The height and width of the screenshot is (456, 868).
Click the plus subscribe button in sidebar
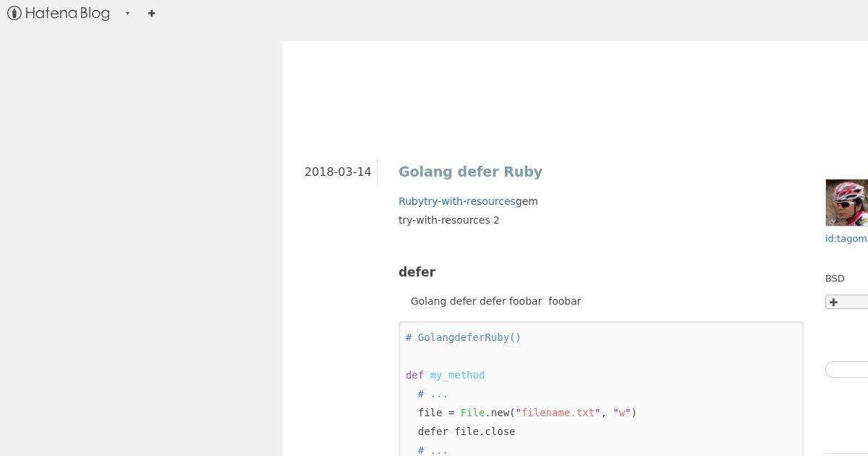(846, 302)
